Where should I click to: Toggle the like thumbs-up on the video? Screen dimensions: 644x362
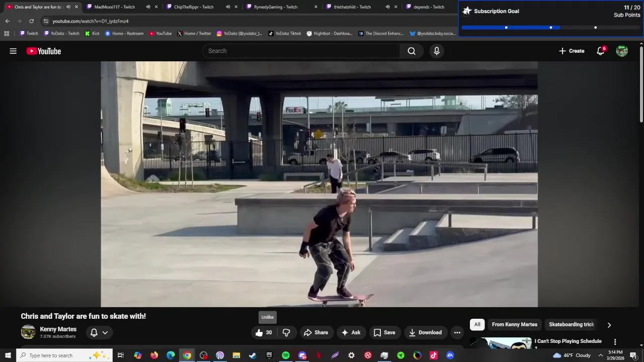(264, 332)
